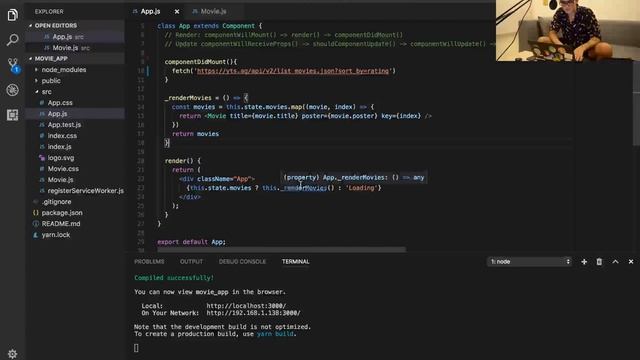Open the Extensions view icon
This screenshot has height=360, width=640.
(12, 115)
